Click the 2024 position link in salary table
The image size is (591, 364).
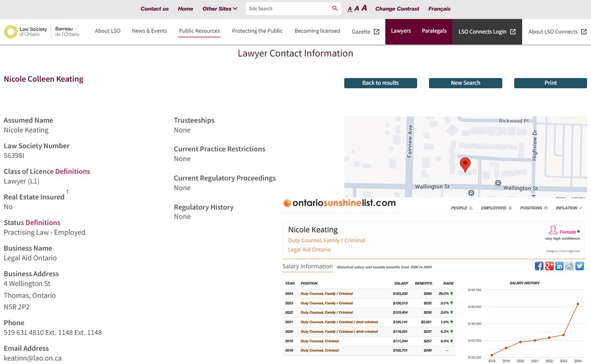click(x=327, y=294)
